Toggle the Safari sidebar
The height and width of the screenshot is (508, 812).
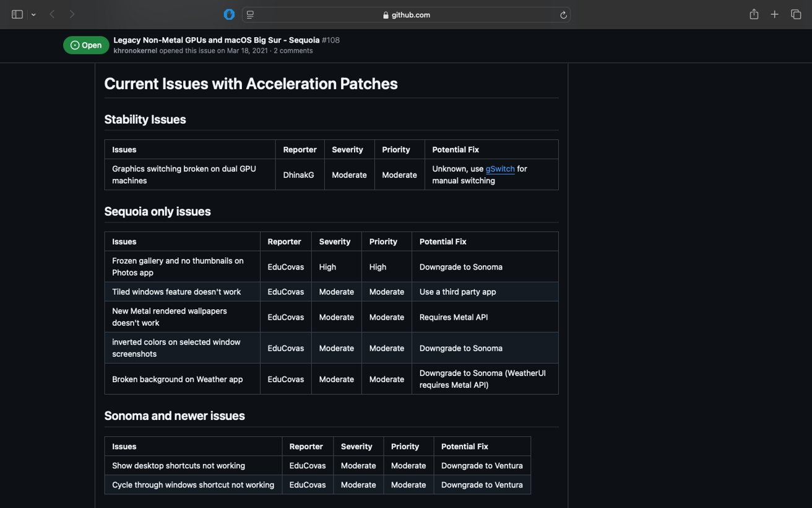[17, 14]
